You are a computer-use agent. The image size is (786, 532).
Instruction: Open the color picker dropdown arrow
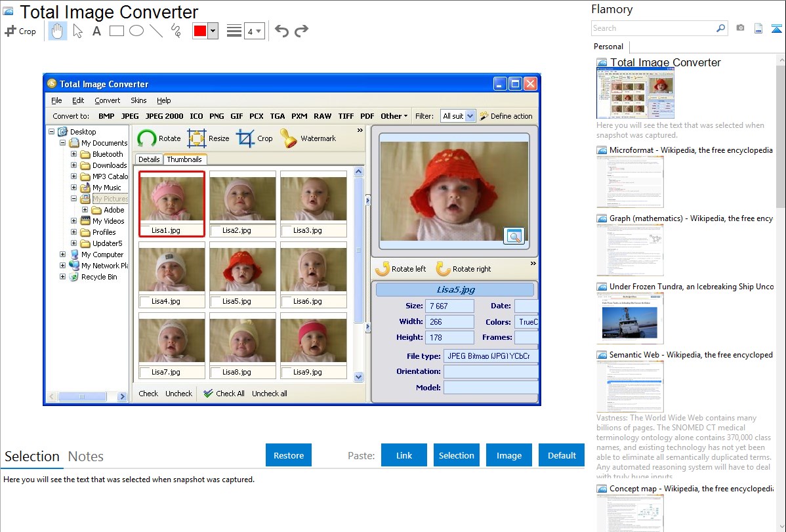click(213, 31)
